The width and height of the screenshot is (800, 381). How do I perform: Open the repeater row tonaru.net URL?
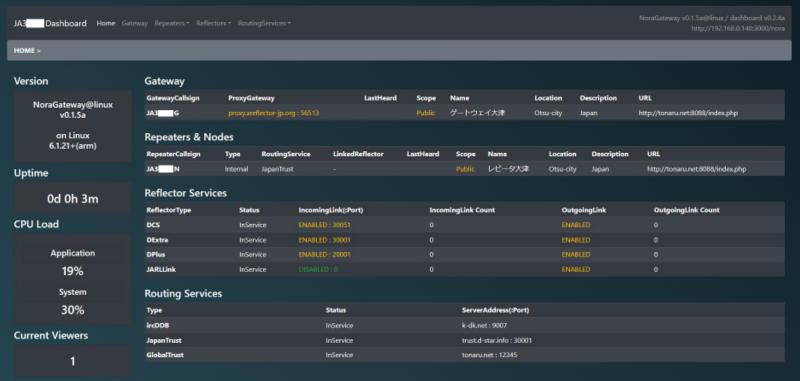coord(696,169)
